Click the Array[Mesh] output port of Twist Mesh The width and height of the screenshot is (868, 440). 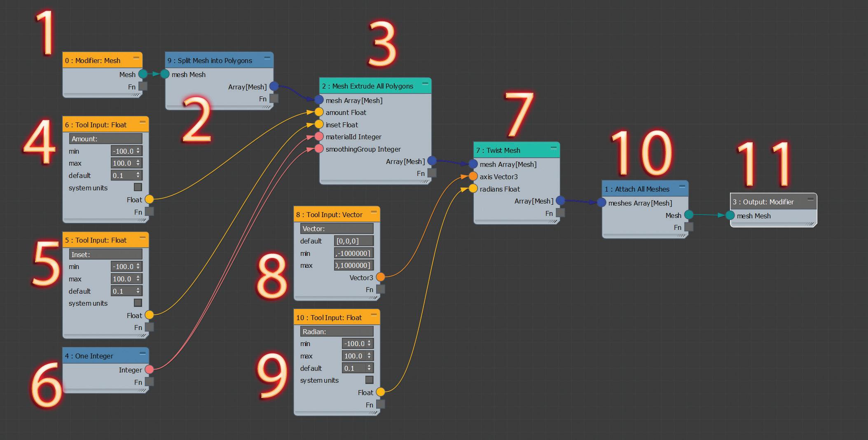pos(560,201)
